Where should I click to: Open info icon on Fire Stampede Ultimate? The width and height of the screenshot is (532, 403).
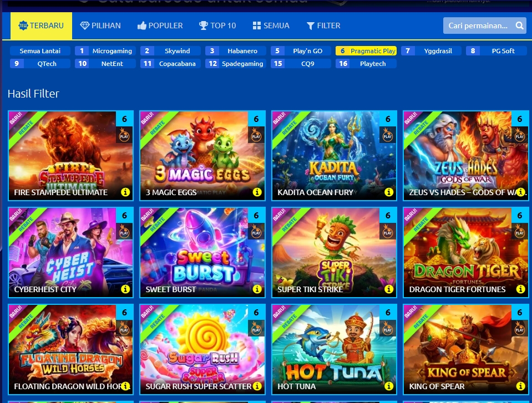[125, 192]
